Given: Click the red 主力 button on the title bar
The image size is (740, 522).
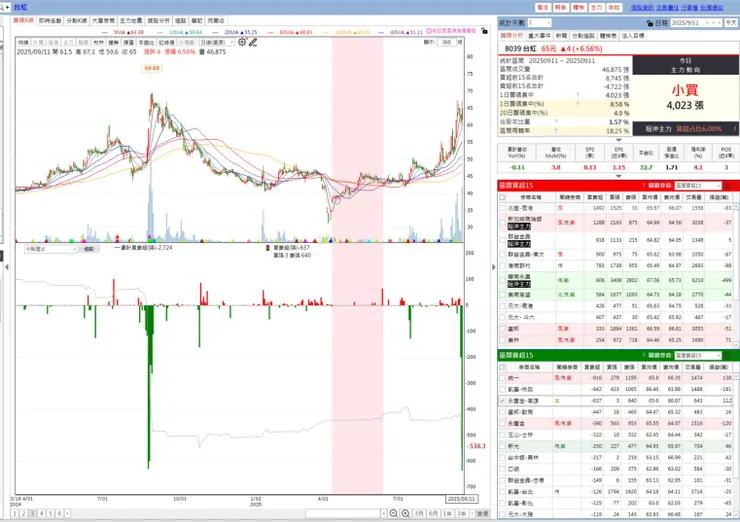Looking at the screenshot, I should (x=596, y=8).
